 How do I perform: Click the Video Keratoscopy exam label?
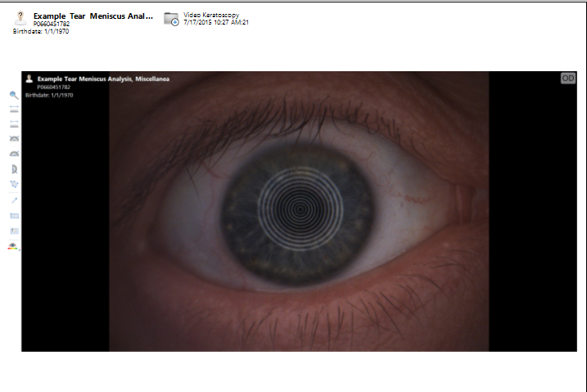click(212, 16)
